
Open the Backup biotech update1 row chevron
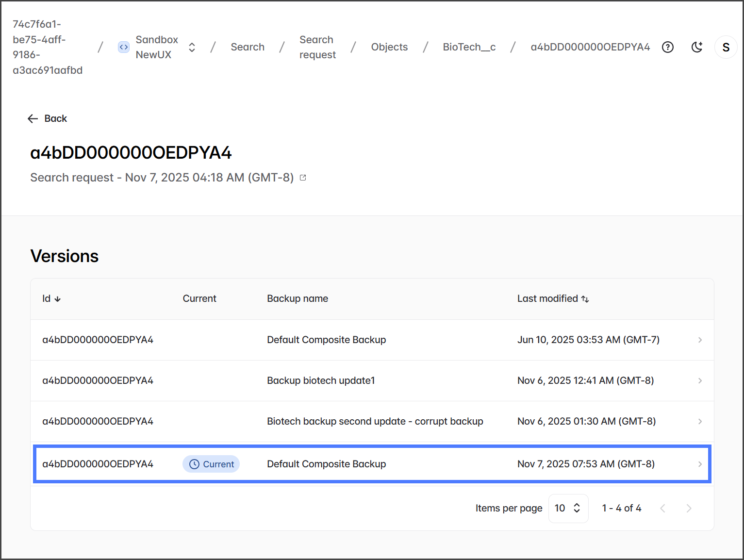(700, 380)
